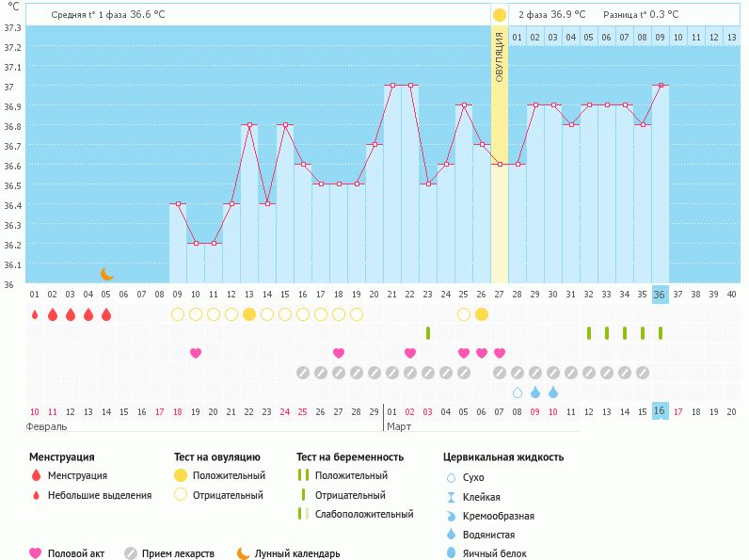The width and height of the screenshot is (749, 560).
Task: Click the 'Разница t° 0.3 °C' text
Action: coord(641,15)
